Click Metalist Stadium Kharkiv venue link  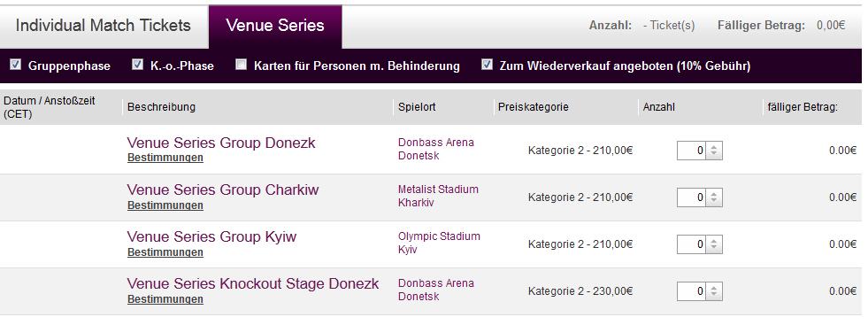pyautogui.click(x=438, y=196)
